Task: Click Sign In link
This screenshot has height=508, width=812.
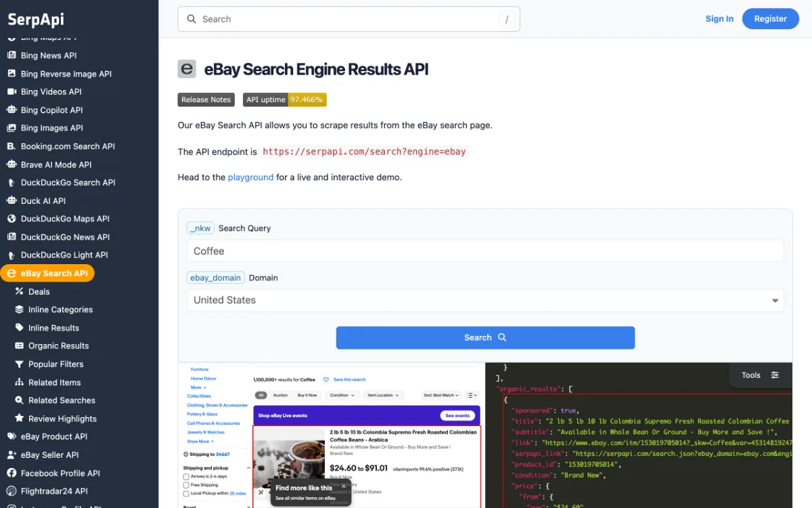Action: point(719,19)
